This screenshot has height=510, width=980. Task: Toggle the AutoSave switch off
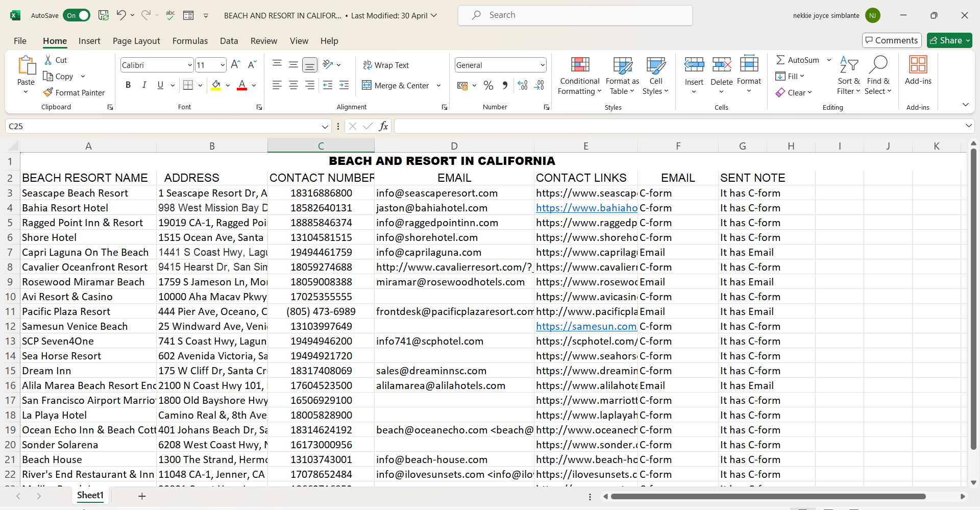[77, 15]
